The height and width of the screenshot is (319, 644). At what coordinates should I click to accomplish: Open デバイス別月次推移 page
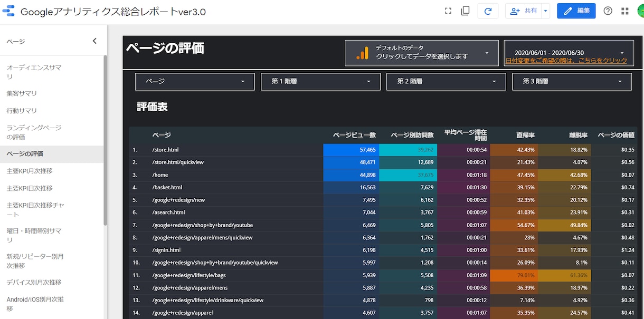click(52, 282)
